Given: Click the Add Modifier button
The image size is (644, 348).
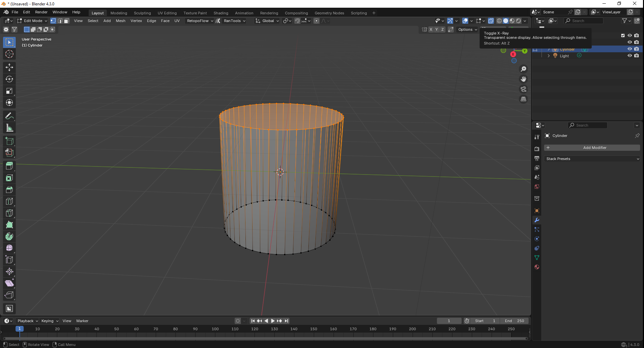Looking at the screenshot, I should [592, 148].
